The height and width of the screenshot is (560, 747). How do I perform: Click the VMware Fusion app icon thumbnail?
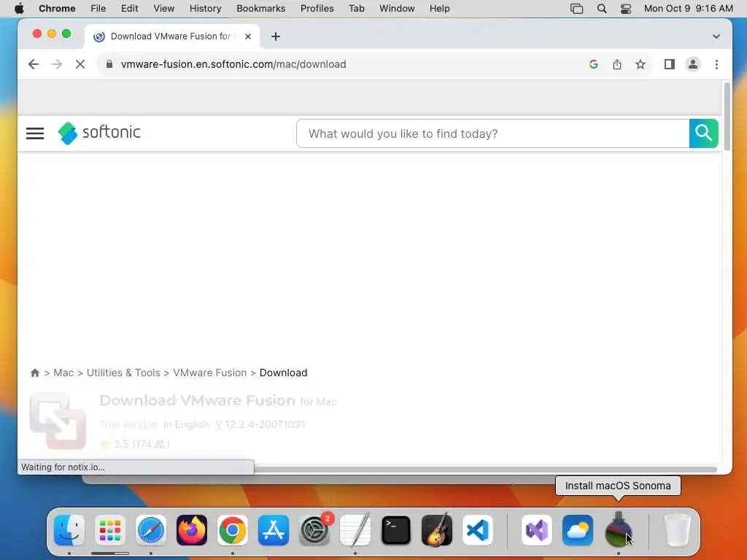[58, 421]
